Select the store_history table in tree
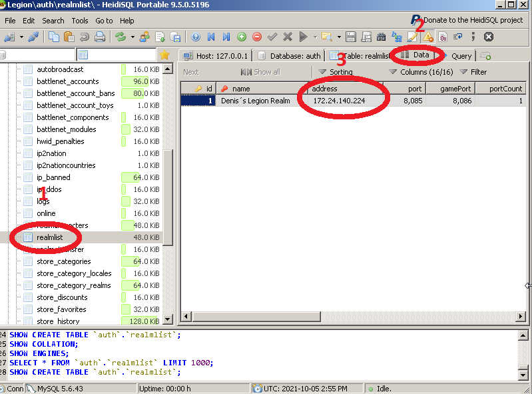Image resolution: width=532 pixels, height=394 pixels. tap(58, 321)
